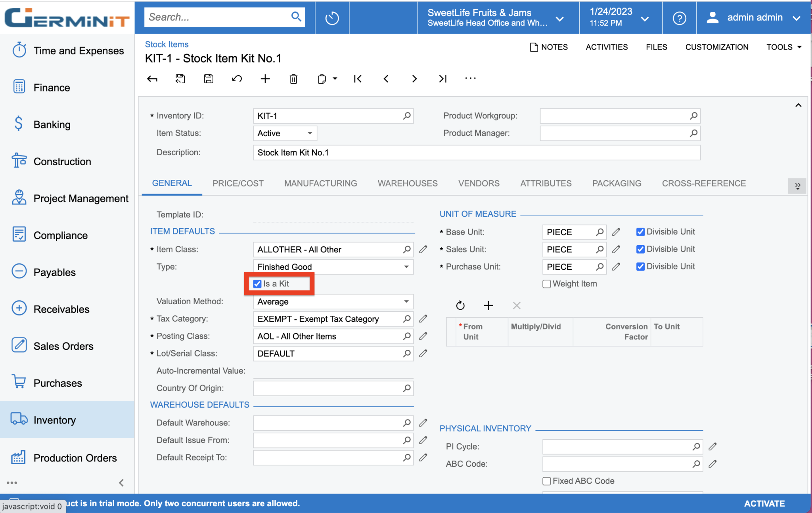
Task: Uncheck Divisible Unit for Base Unit
Action: click(x=640, y=231)
